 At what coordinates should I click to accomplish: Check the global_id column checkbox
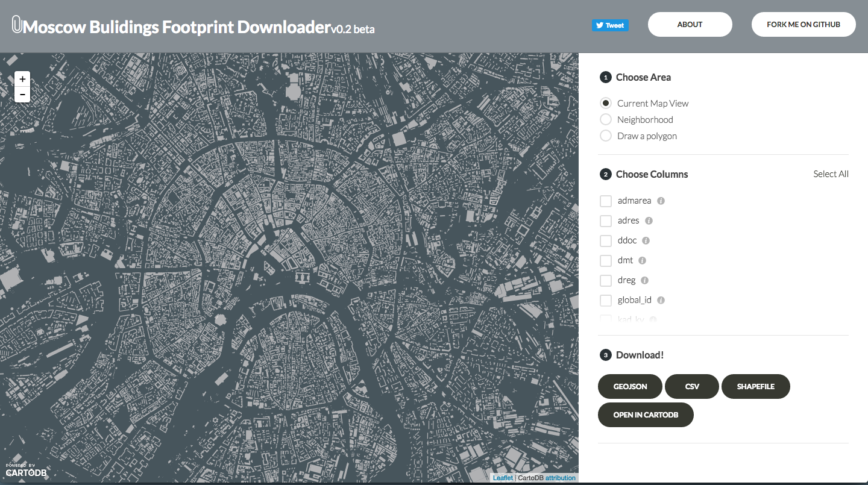(x=606, y=300)
